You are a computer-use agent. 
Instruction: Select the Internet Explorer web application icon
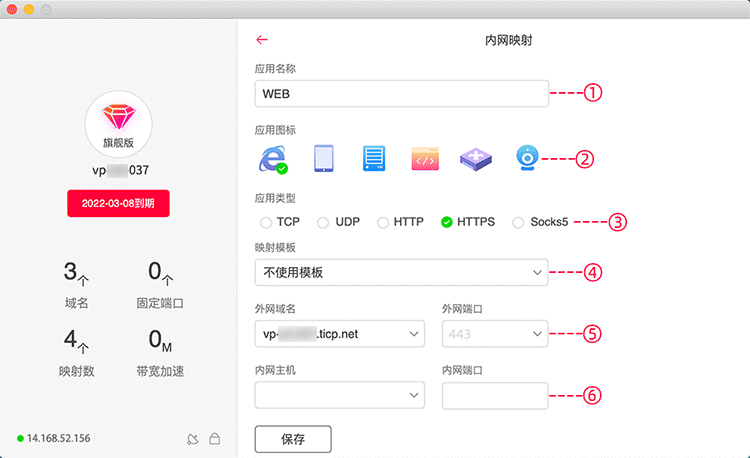(x=272, y=159)
